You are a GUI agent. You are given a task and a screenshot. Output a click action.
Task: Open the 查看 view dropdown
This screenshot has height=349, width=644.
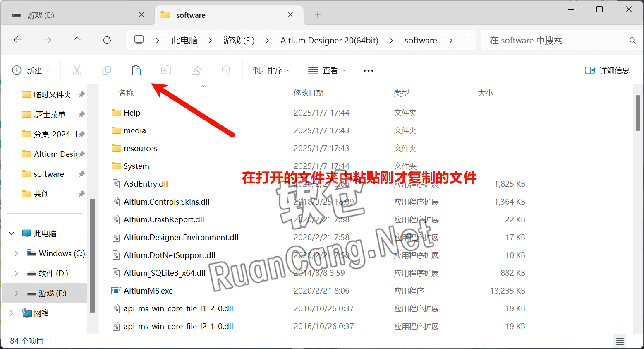(327, 70)
